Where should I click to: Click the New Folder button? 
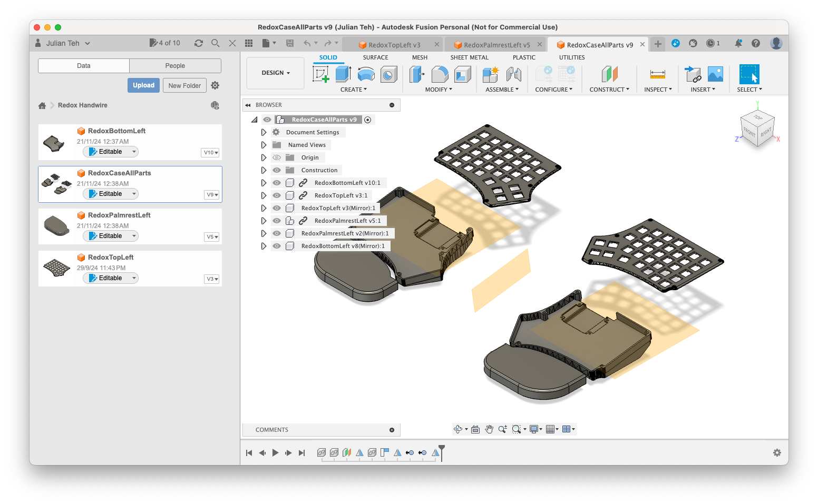[184, 85]
